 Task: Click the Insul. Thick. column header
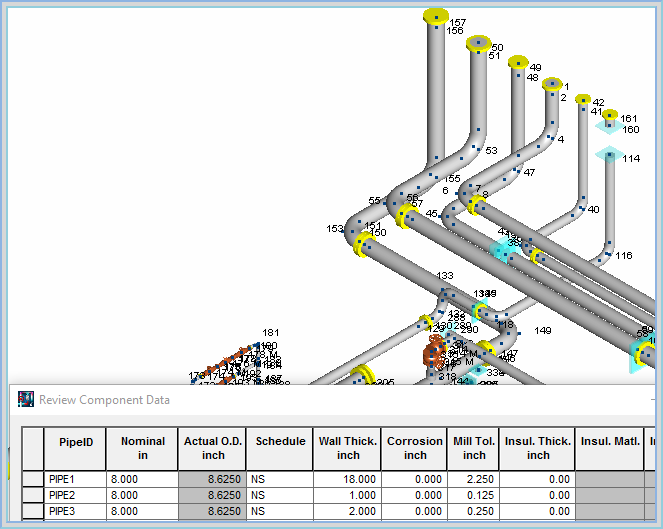pyautogui.click(x=537, y=449)
